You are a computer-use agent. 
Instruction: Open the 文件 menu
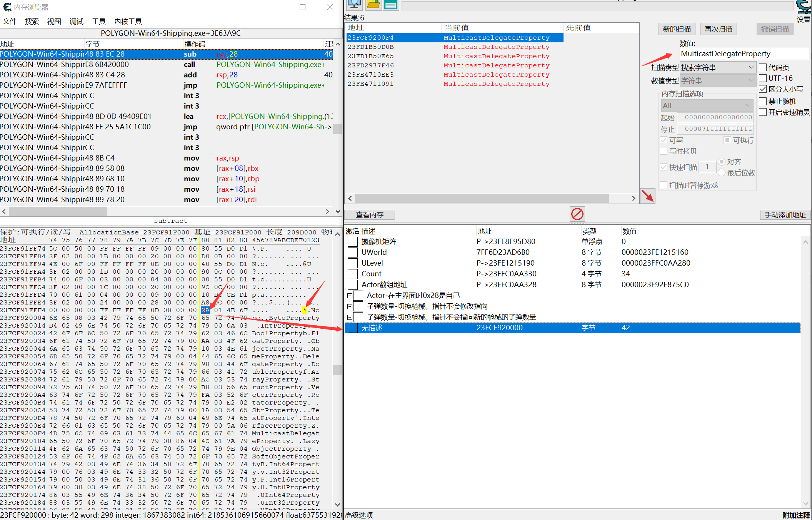point(10,22)
